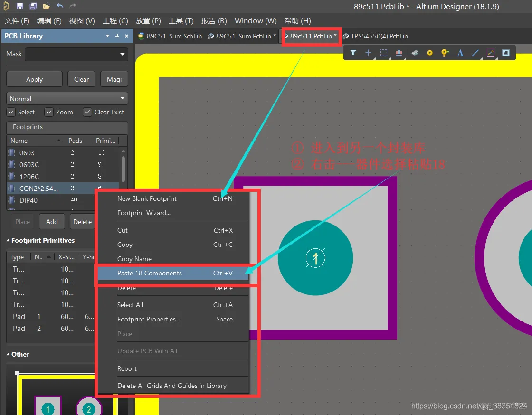Close the PCB Library panel
The height and width of the screenshot is (415, 532).
coord(126,36)
